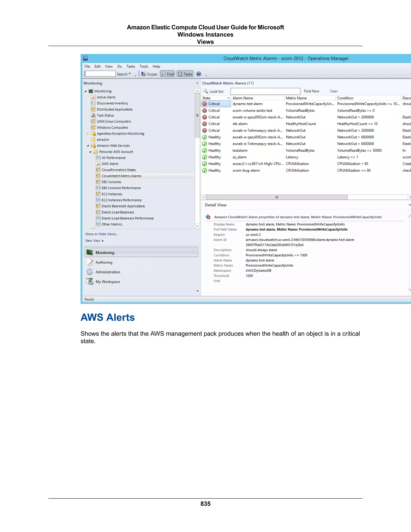This screenshot has height=532, width=411.
Task: Collapse the Detail View pane
Action: click(410, 205)
